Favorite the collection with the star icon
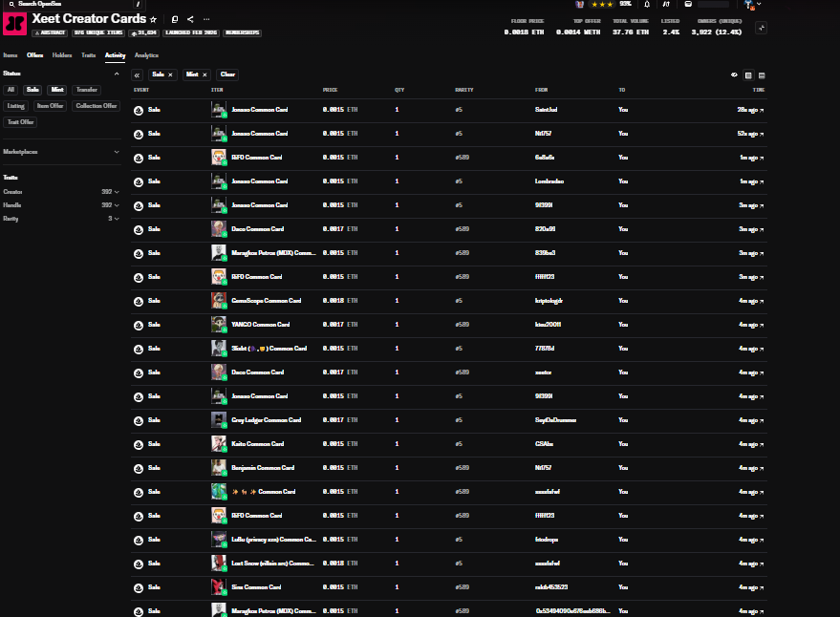Screen dimensions: 840x617 point(153,19)
